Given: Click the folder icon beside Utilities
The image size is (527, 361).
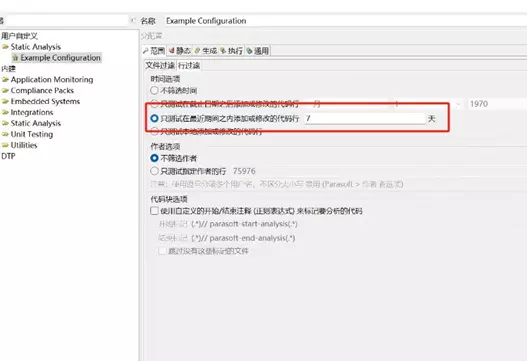Looking at the screenshot, I should pos(5,145).
